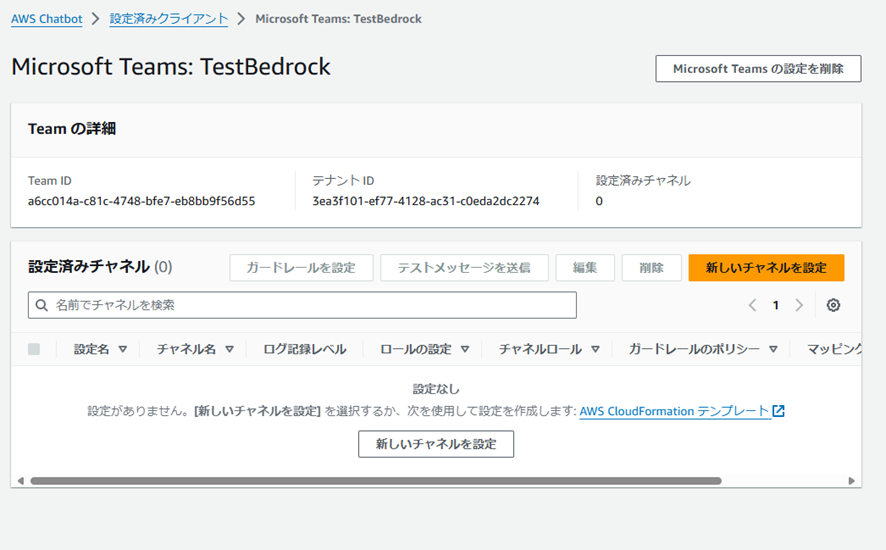Click Microsoft Teams の設定を削除 button

click(x=758, y=68)
